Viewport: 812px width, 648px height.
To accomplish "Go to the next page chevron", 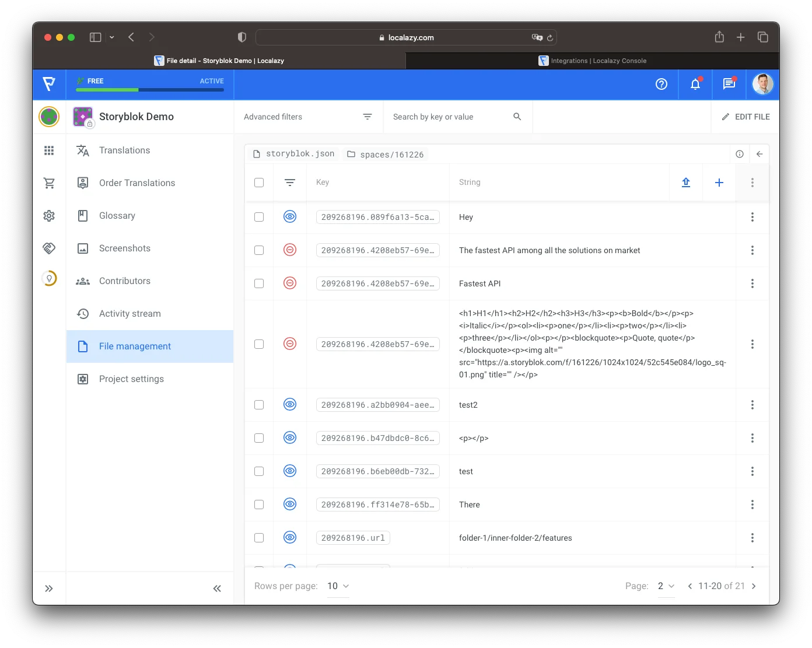I will (x=754, y=586).
